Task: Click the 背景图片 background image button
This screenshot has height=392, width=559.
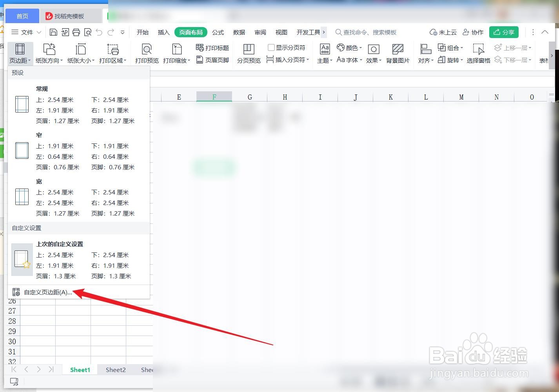Action: click(398, 53)
